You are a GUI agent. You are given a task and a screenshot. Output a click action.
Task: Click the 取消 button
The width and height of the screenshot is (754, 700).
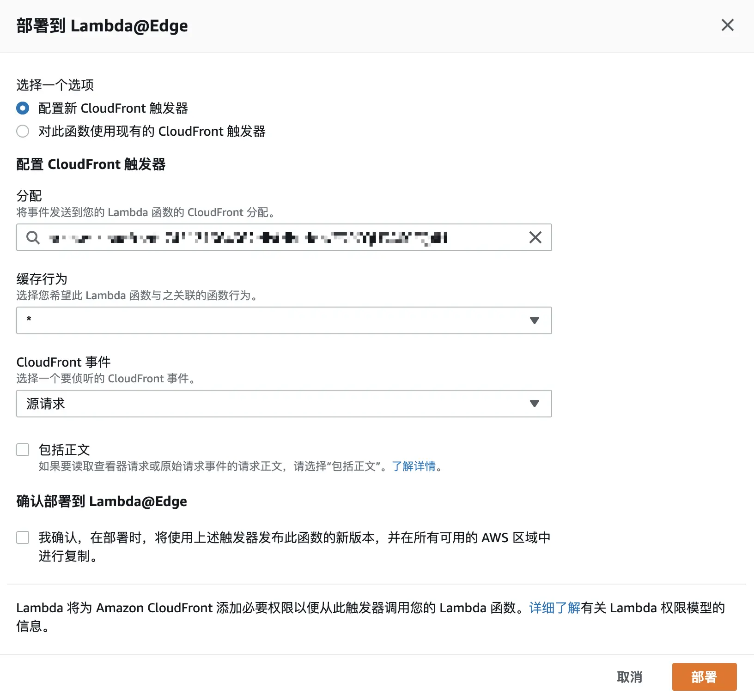click(630, 677)
